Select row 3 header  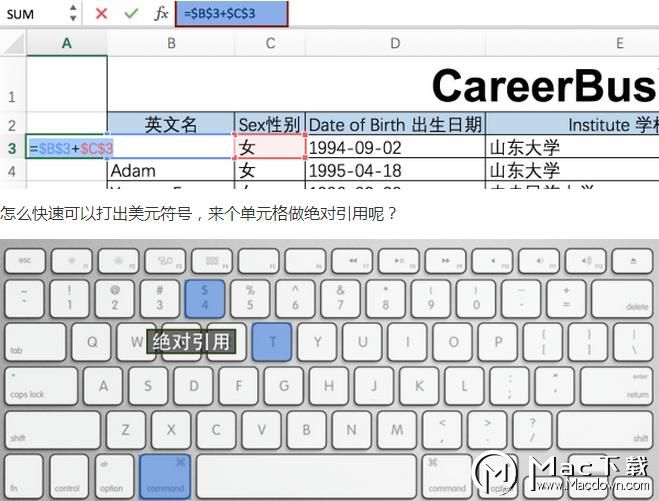[x=12, y=148]
